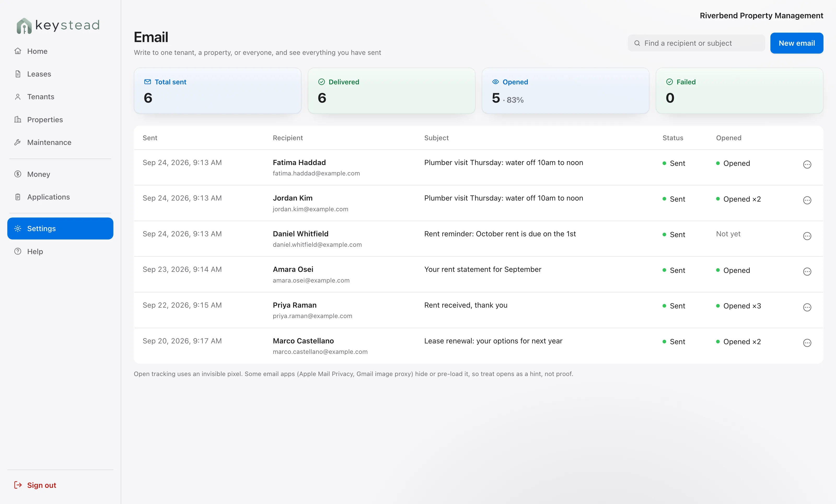Click the Opened column header
Screen dimensions: 836x504
(x=729, y=138)
